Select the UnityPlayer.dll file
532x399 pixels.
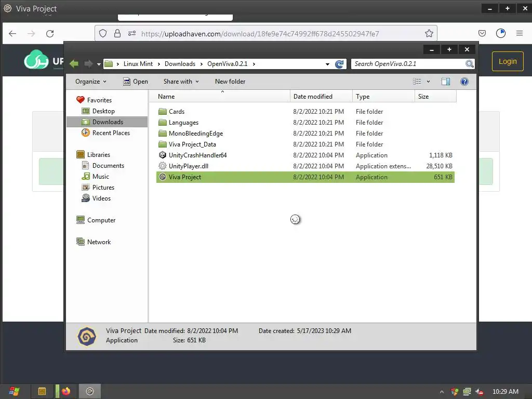pos(305,166)
